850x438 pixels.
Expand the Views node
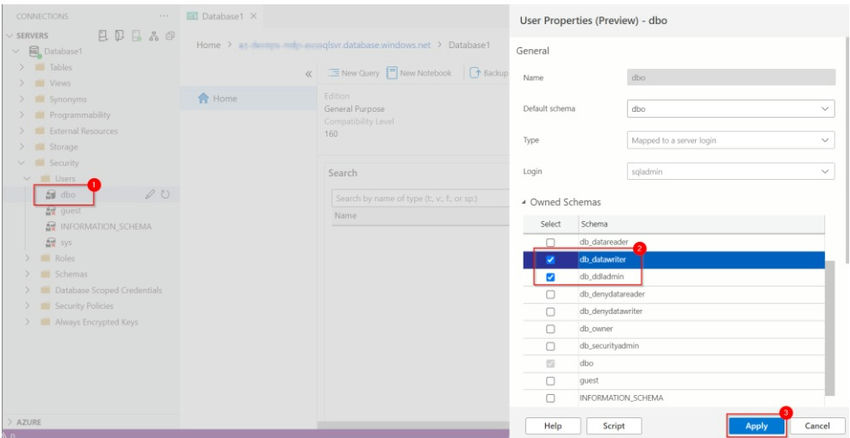(22, 83)
